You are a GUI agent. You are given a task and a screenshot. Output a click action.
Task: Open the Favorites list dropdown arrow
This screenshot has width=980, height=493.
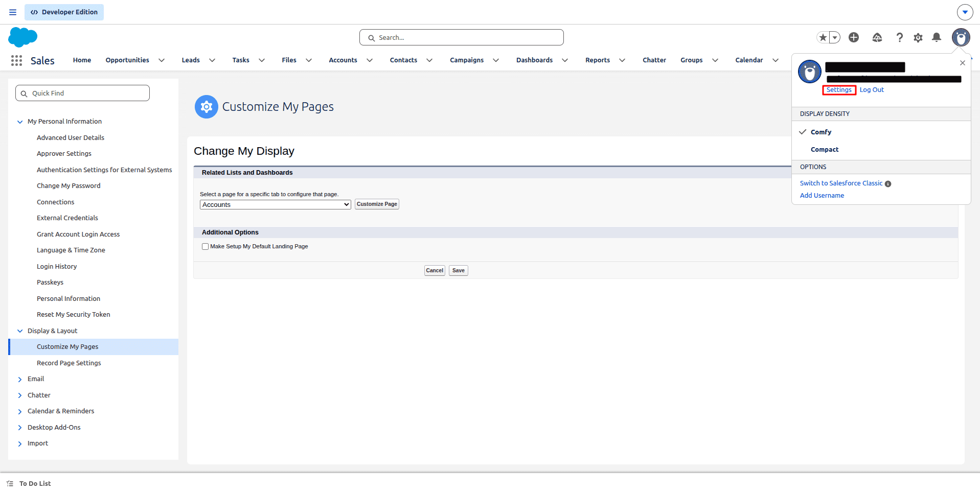(x=835, y=37)
